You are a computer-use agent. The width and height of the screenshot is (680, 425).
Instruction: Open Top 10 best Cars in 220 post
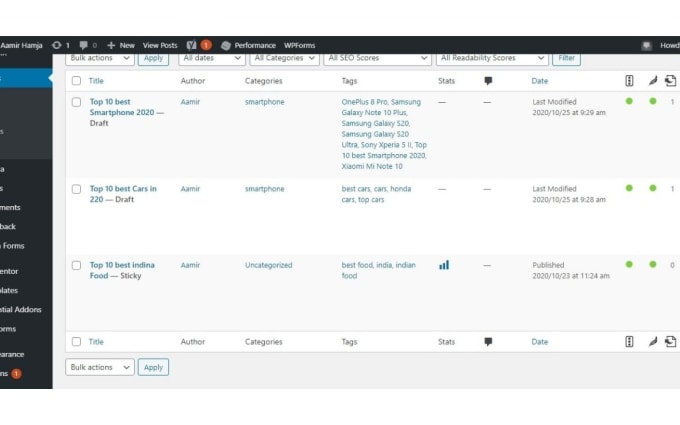[x=123, y=194]
